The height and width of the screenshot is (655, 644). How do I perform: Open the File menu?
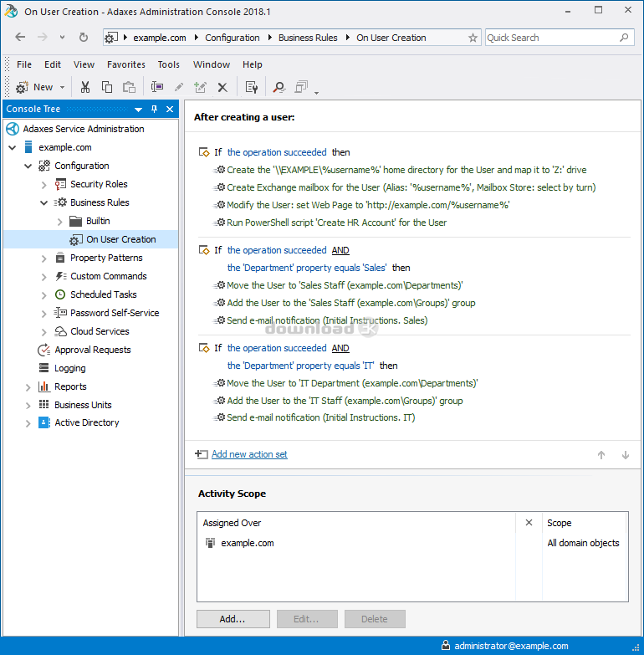(x=23, y=64)
